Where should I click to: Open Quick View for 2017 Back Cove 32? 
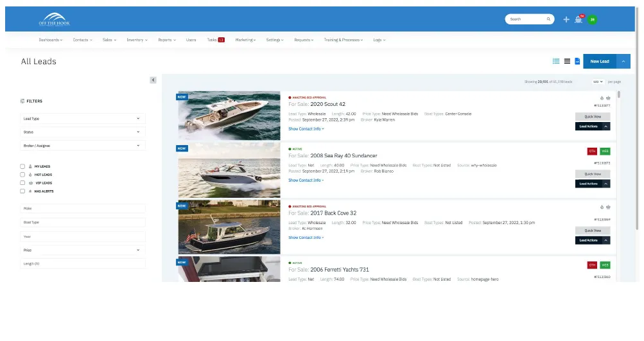tap(593, 231)
